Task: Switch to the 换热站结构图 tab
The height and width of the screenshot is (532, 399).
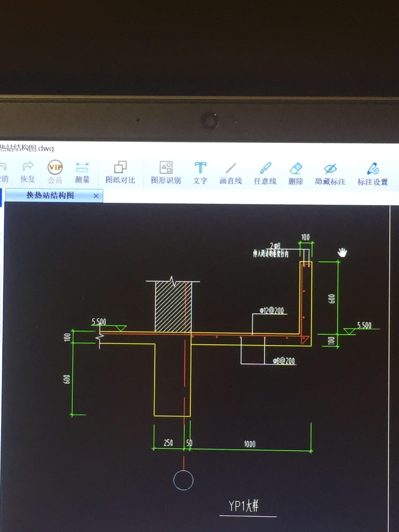Action: pyautogui.click(x=50, y=195)
